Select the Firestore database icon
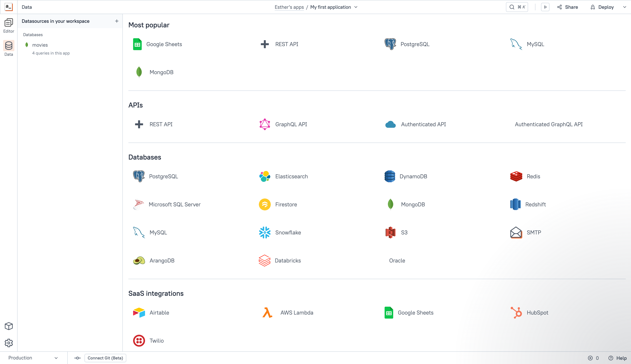This screenshot has width=631, height=364. coord(264,204)
